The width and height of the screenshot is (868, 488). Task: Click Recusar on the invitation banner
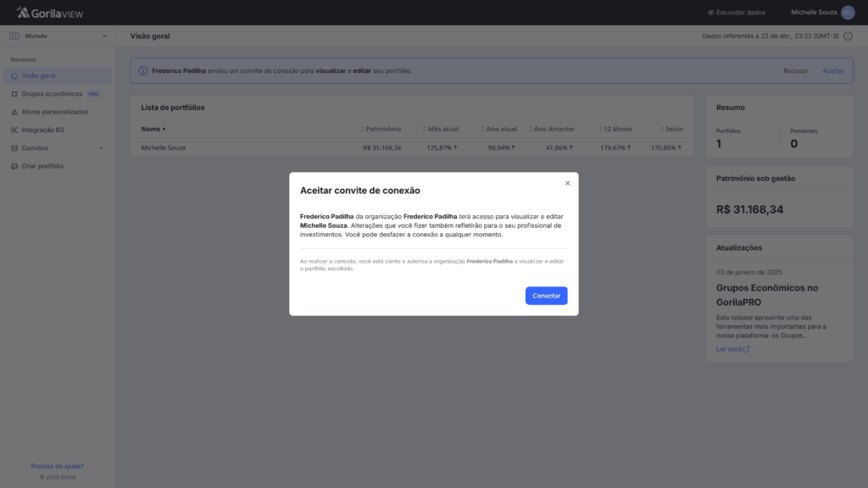[x=795, y=70]
